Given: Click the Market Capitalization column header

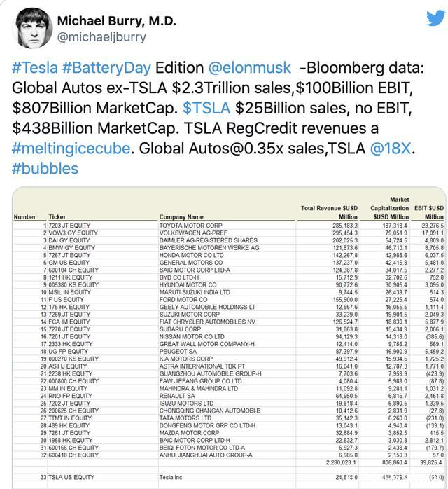Looking at the screenshot, I should click(x=389, y=208).
